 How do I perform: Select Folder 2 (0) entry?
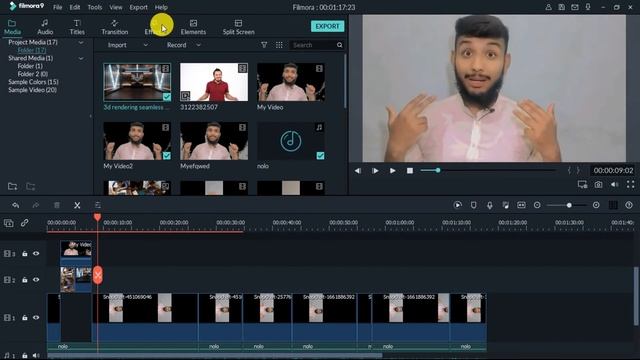(33, 74)
